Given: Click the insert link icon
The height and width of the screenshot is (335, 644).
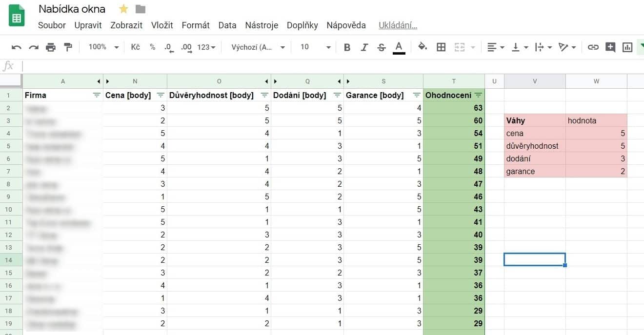Looking at the screenshot, I should click(x=593, y=47).
